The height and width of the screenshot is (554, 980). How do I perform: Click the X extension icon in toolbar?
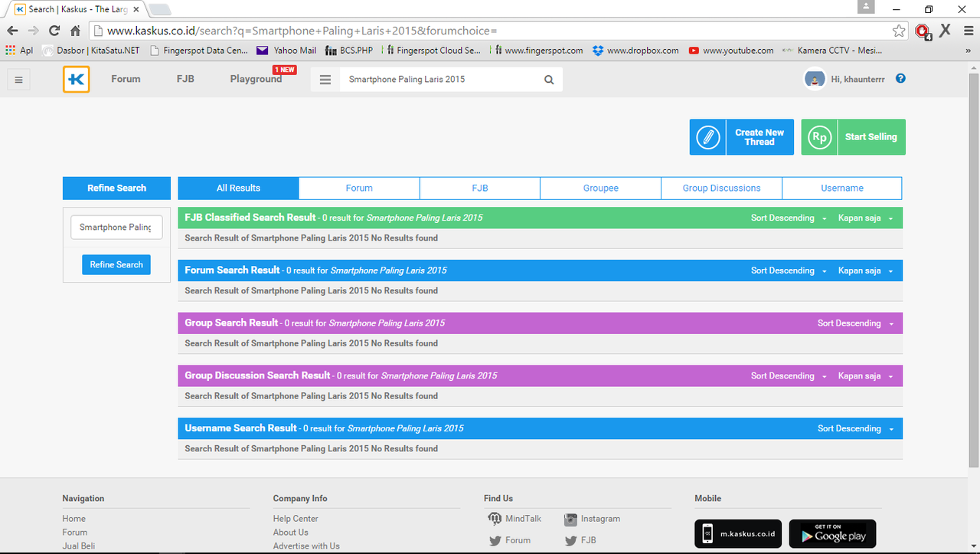945,31
